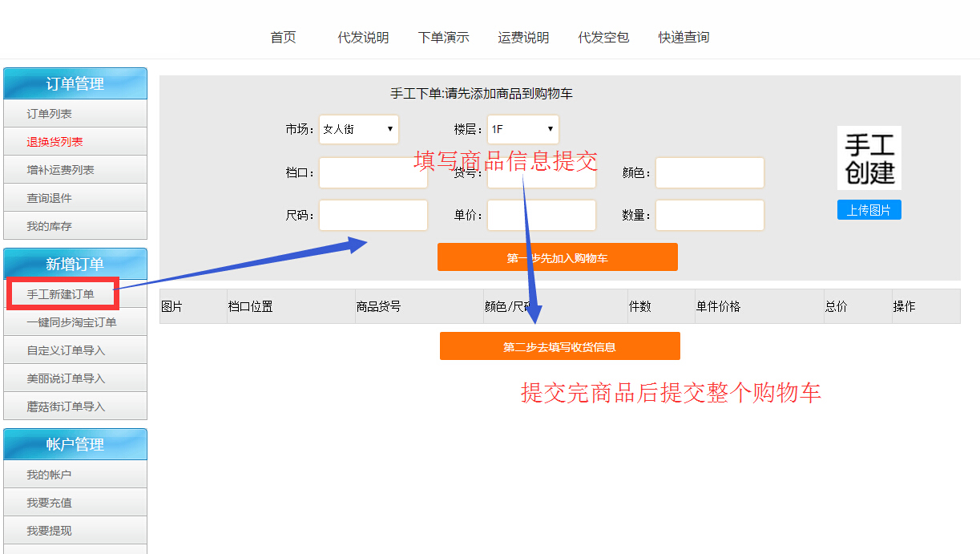Click the 上传图片 upload button
This screenshot has height=554, width=980.
869,210
